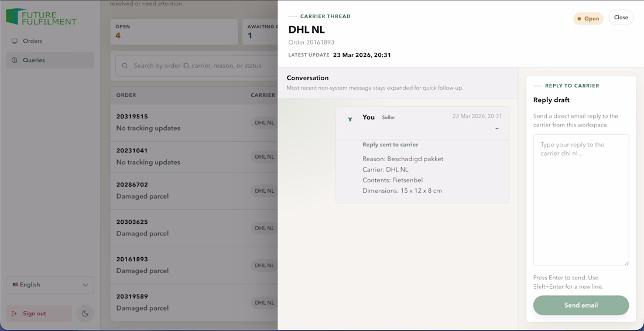Click the 'Dimensions: 15 x 12 x 8 cm' line
Viewport: 644px width, 331px height.
click(x=402, y=191)
